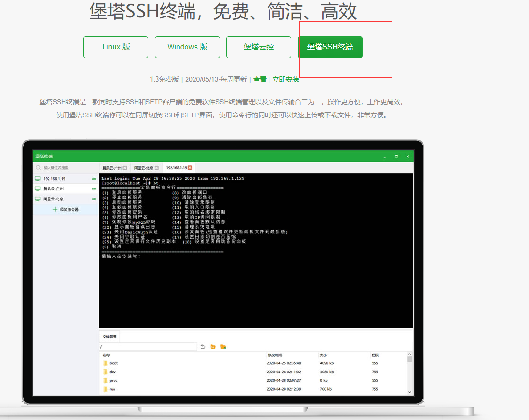Image resolution: width=529 pixels, height=420 pixels.
Task: Click the folder icon next to boot
Action: pyautogui.click(x=105, y=363)
